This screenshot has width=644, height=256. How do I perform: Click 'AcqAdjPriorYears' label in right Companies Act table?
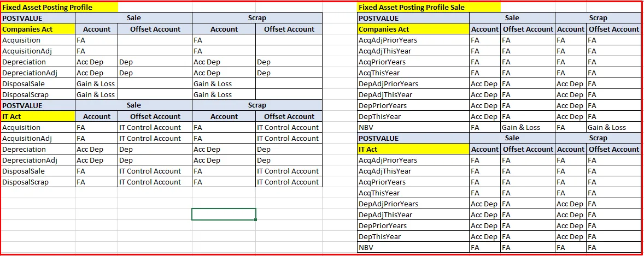pos(388,40)
